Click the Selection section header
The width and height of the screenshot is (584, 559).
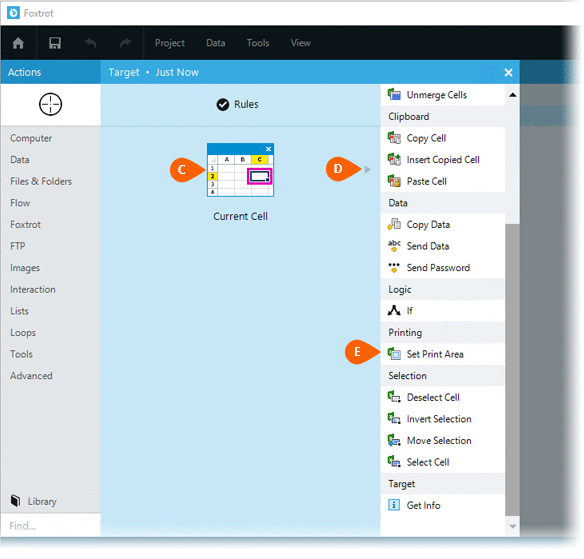tap(442, 375)
